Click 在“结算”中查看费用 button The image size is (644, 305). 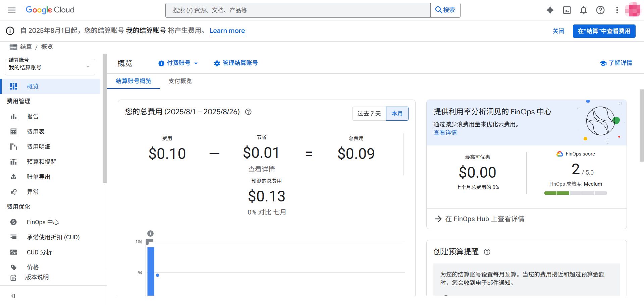(604, 31)
